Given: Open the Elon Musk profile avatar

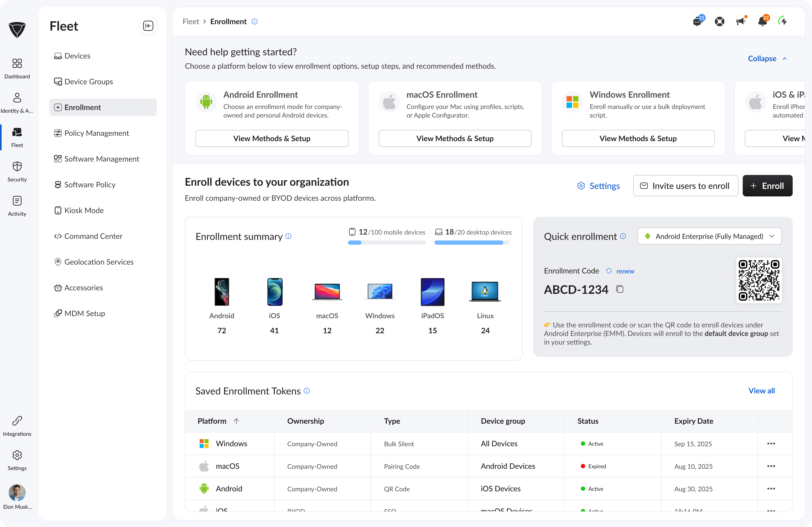Looking at the screenshot, I should pos(17,492).
